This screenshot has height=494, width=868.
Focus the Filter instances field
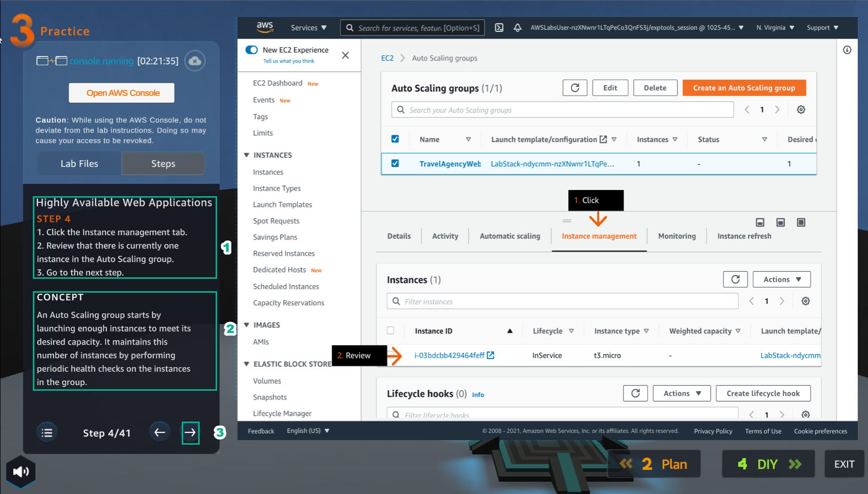[x=563, y=301]
